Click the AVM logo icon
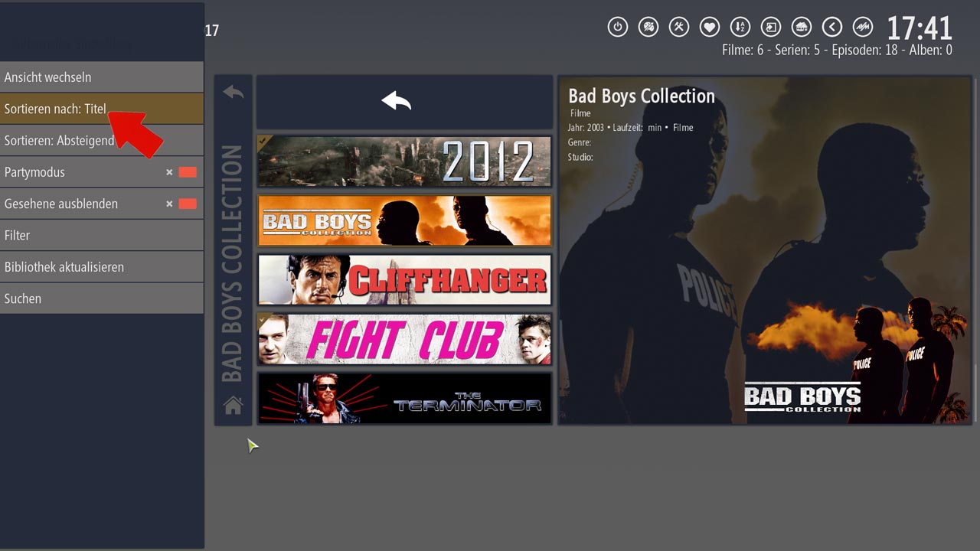Image resolution: width=980 pixels, height=551 pixels. pos(863,28)
